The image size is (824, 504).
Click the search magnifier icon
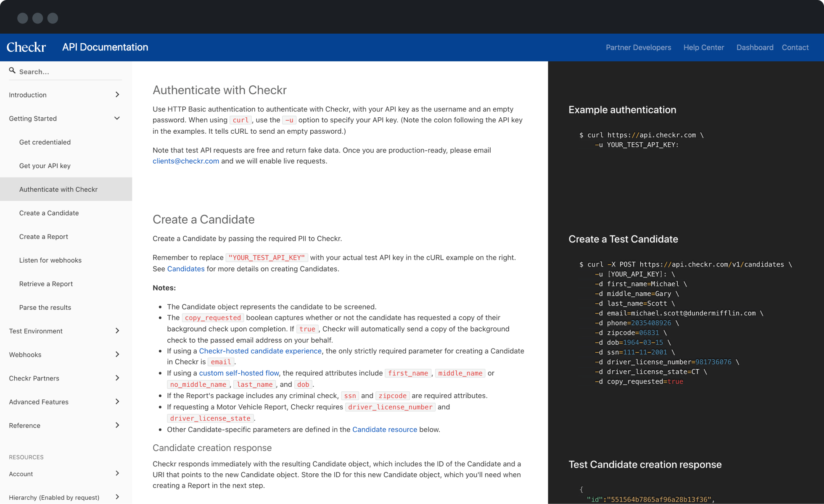(12, 71)
